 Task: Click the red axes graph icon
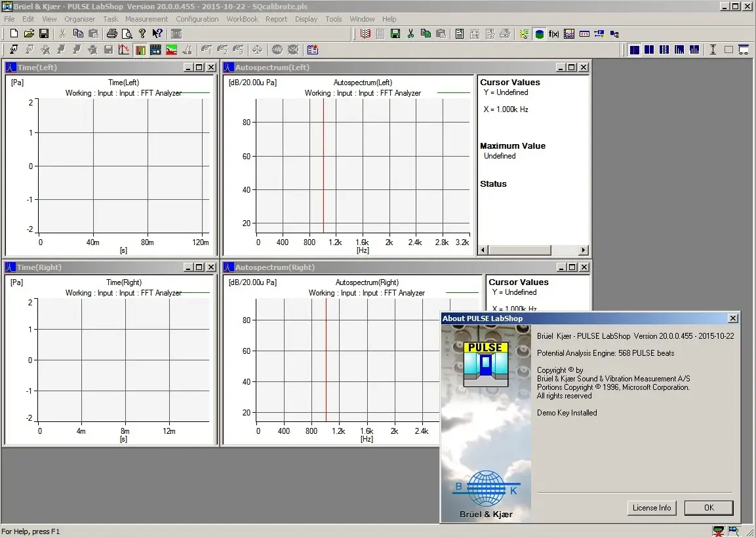click(124, 50)
